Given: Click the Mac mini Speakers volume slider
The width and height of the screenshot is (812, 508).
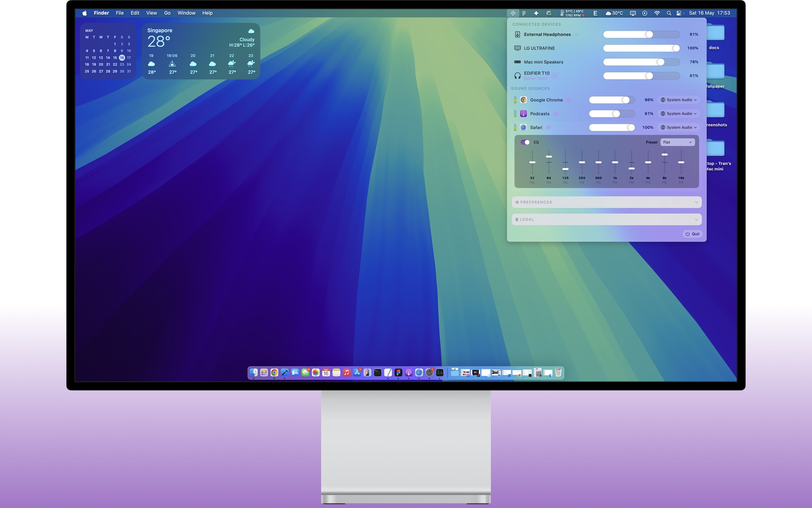Looking at the screenshot, I should [x=641, y=62].
